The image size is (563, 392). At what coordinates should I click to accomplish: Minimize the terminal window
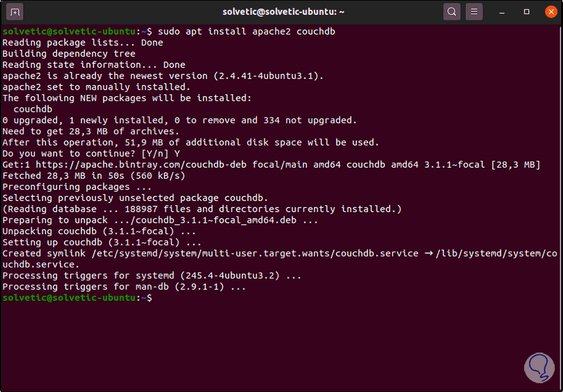[505, 11]
